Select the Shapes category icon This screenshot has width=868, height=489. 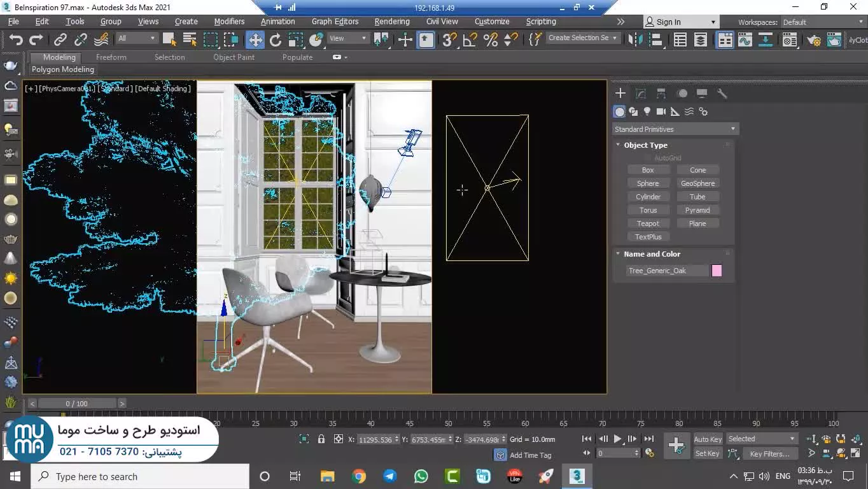(633, 111)
